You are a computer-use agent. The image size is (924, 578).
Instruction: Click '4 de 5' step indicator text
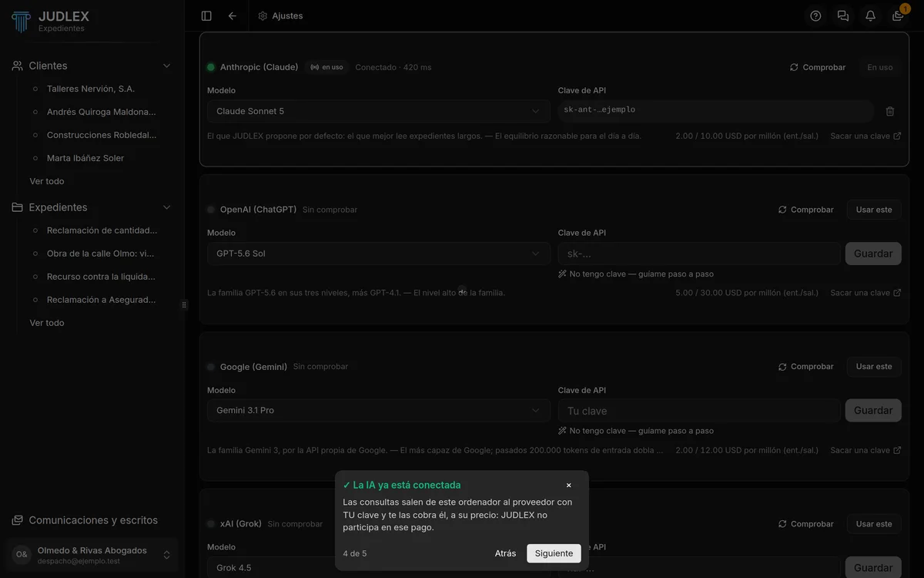[355, 553]
